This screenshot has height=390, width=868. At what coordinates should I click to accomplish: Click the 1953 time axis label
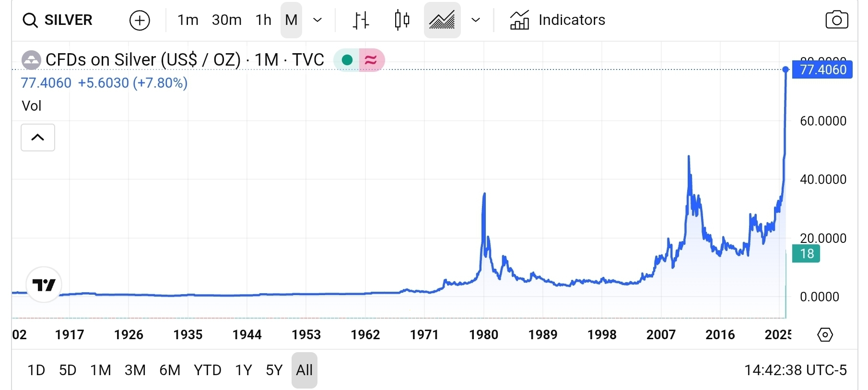point(306,334)
